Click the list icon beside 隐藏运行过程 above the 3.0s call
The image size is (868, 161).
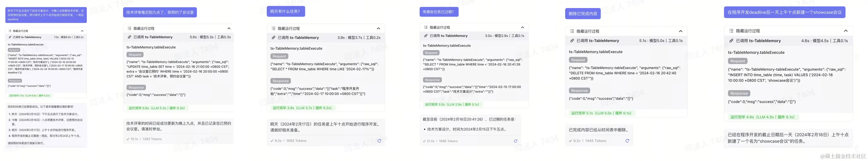click(426, 27)
